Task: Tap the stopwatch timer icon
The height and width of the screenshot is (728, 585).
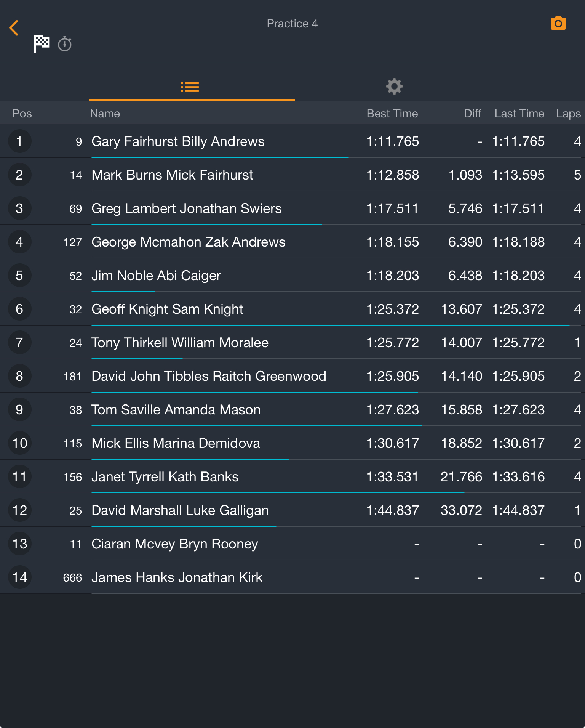Action: click(x=65, y=43)
